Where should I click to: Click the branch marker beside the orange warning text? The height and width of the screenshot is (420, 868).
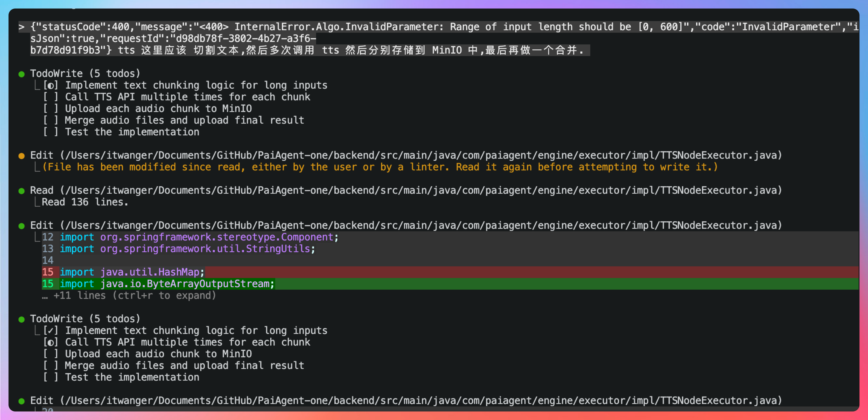pos(37,167)
